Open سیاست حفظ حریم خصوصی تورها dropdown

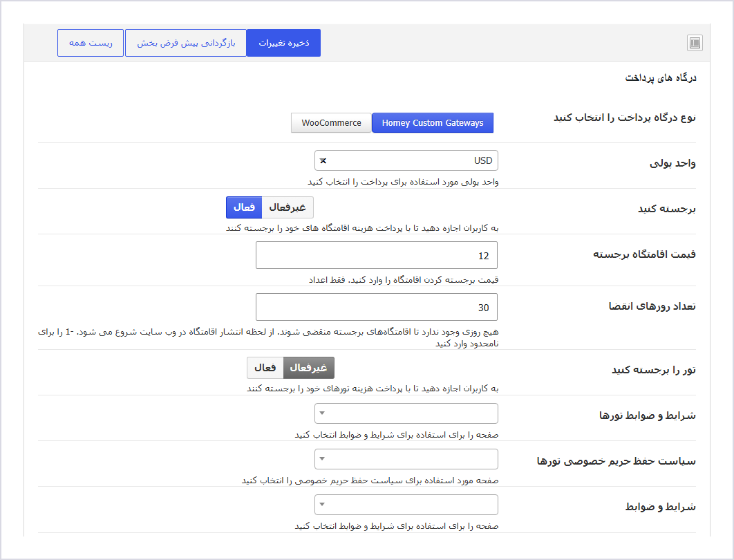pos(406,459)
